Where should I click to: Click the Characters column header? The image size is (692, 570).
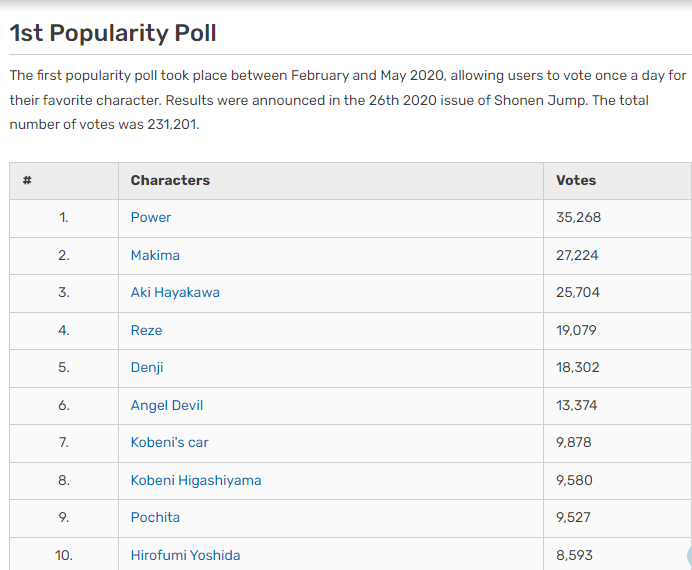click(170, 181)
